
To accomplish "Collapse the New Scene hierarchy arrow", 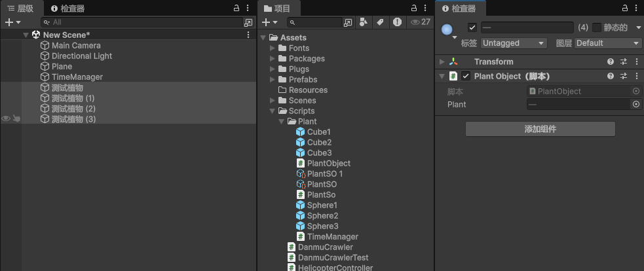I will [26, 35].
